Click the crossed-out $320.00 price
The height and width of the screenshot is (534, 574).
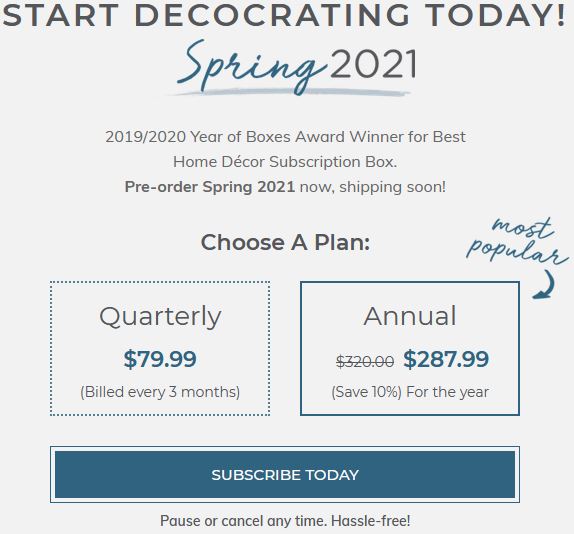point(365,362)
